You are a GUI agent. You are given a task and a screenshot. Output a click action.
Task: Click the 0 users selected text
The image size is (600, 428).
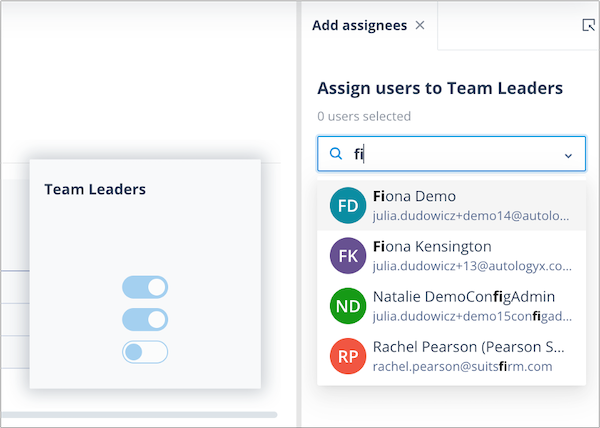click(364, 116)
